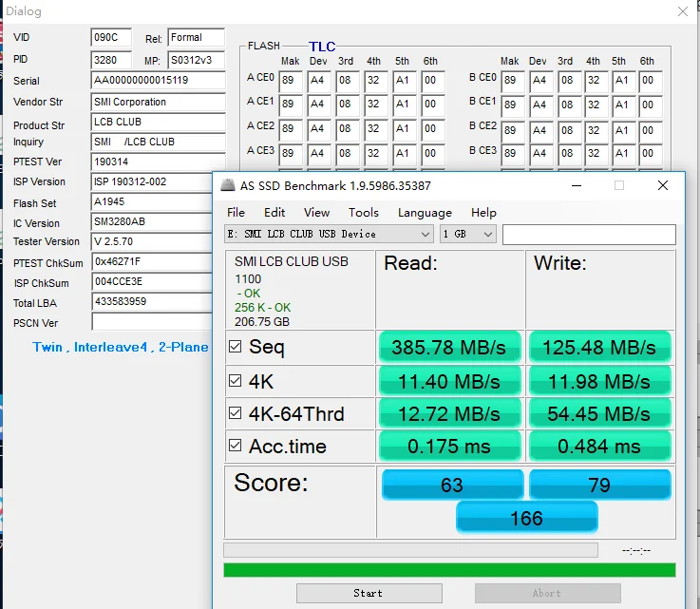Click the blue TLC flash type label
This screenshot has width=700, height=609.
pyautogui.click(x=322, y=47)
